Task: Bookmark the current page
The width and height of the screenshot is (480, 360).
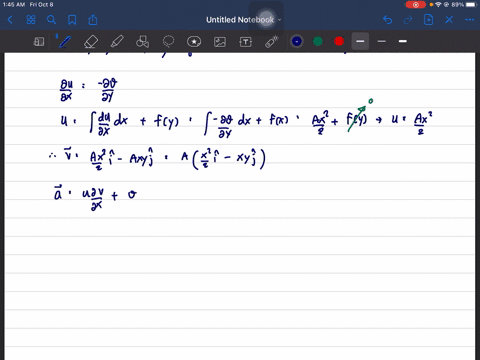Action: click(x=72, y=20)
